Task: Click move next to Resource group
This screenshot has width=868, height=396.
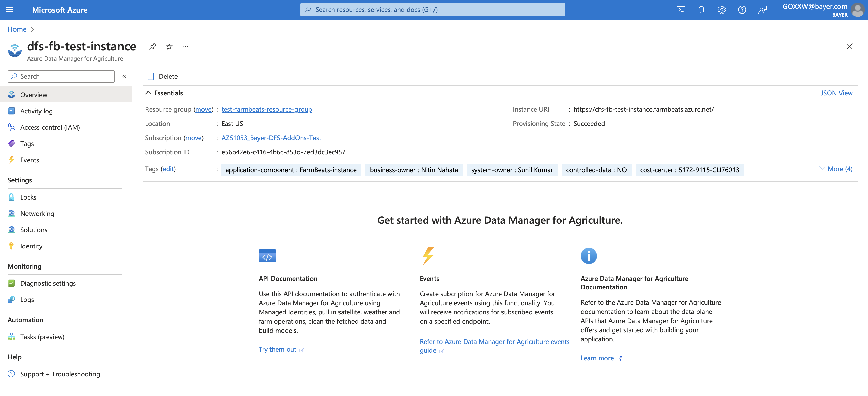Action: pyautogui.click(x=204, y=109)
